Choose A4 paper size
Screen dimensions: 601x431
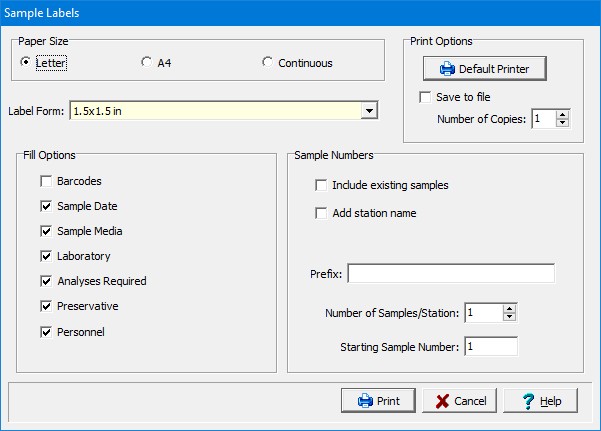pyautogui.click(x=148, y=63)
